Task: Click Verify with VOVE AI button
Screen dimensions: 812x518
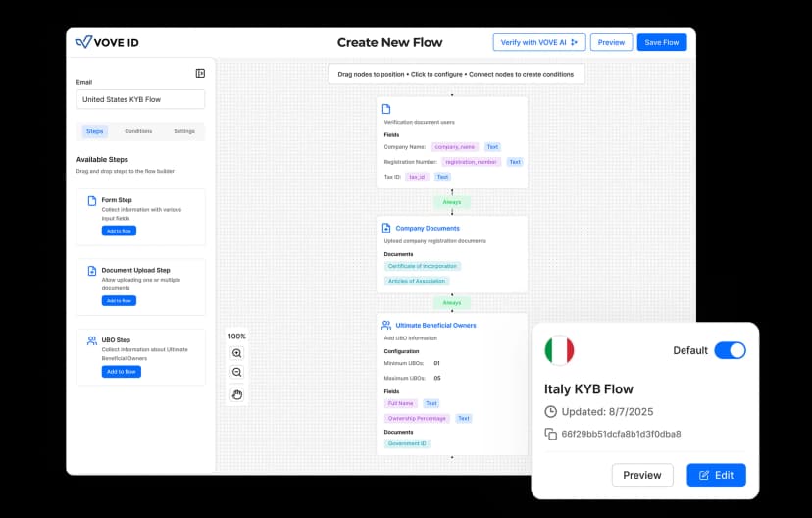Action: 538,42
